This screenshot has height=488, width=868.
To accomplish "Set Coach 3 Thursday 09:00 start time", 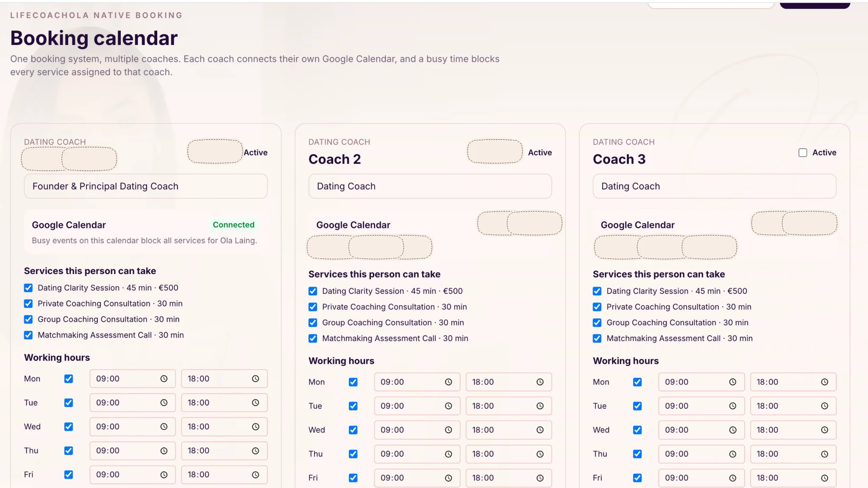I will point(701,454).
